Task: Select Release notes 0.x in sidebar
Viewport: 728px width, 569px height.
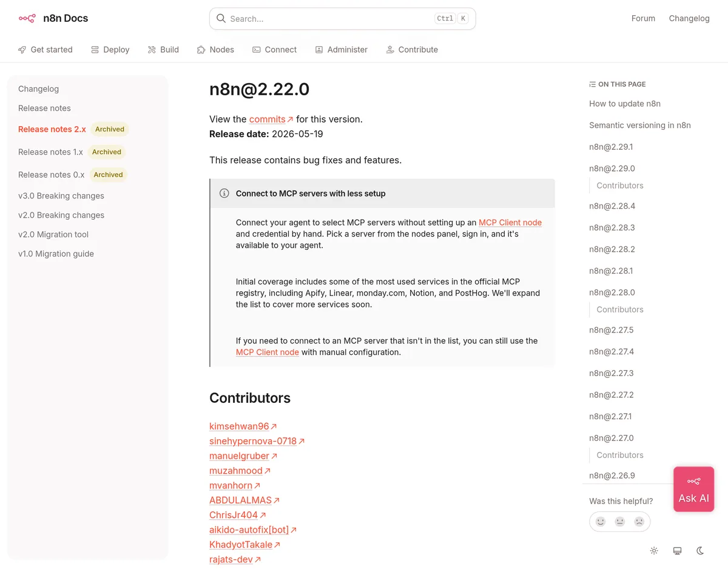Action: (52, 175)
